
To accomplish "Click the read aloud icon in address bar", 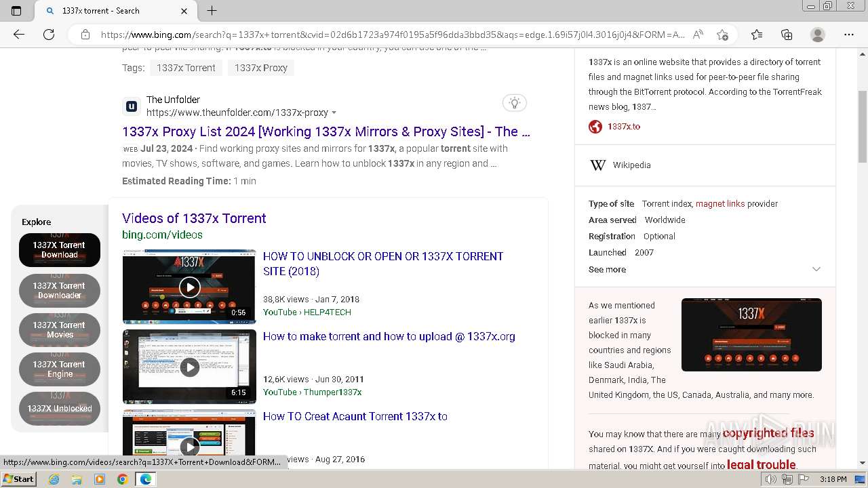I will click(698, 35).
